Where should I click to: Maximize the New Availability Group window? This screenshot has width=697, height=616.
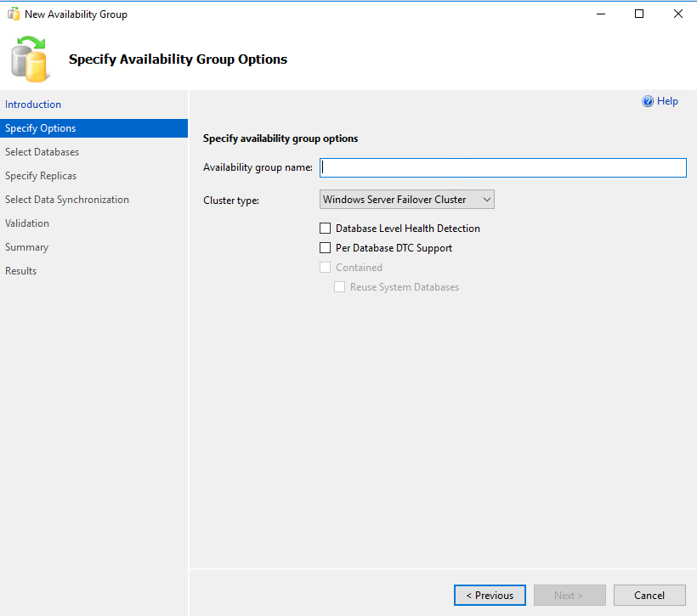(639, 14)
